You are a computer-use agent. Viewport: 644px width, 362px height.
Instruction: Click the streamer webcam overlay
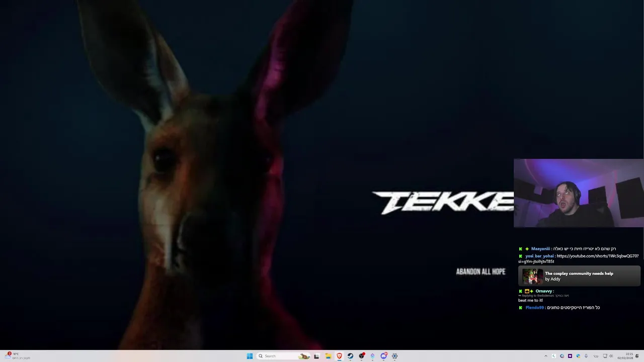coord(579,193)
